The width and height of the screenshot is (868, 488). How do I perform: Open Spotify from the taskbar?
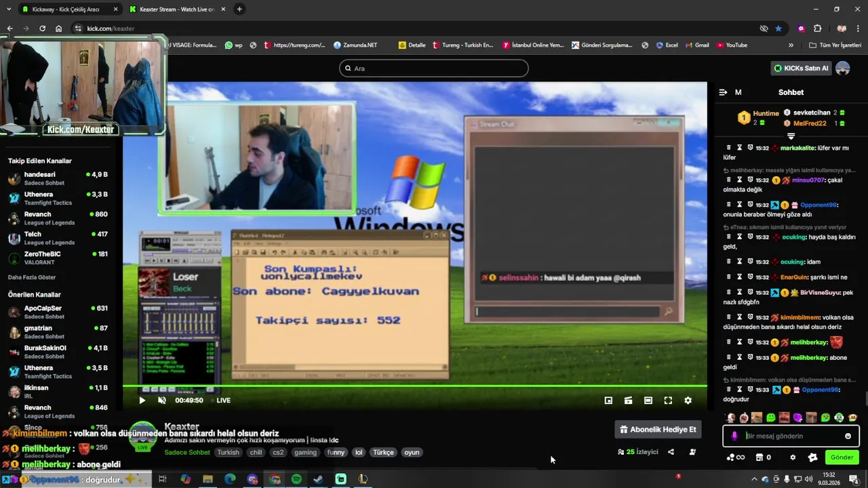tap(296, 479)
